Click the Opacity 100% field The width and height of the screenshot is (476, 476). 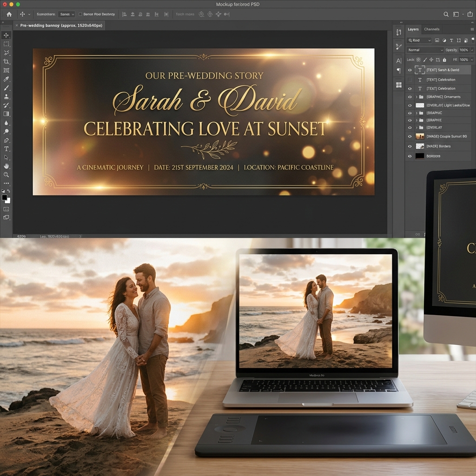click(x=464, y=50)
